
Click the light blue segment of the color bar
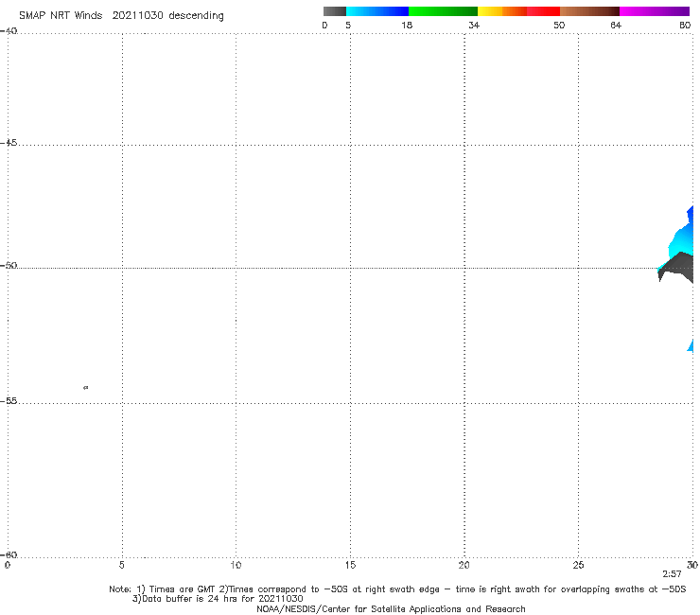377,11
